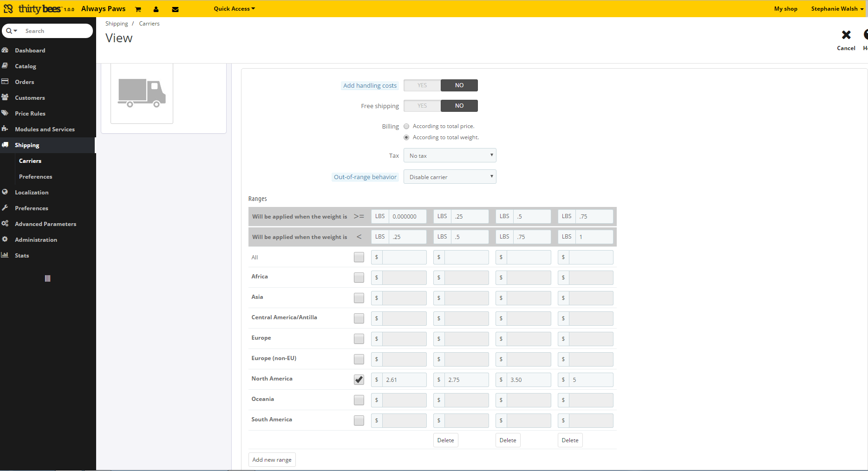Click the Shipping breadcrumb link

click(117, 24)
